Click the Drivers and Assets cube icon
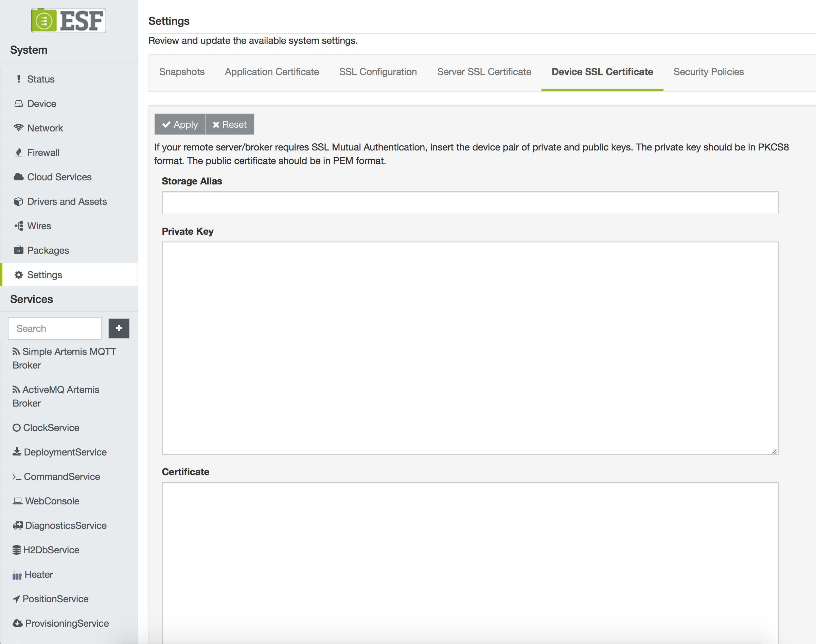The width and height of the screenshot is (816, 644). 18,201
